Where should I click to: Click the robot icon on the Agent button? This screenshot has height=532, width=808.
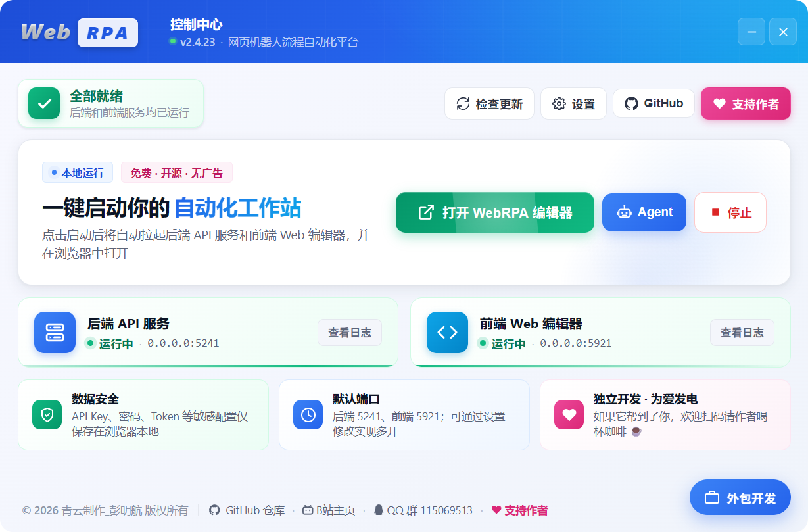[x=624, y=212]
